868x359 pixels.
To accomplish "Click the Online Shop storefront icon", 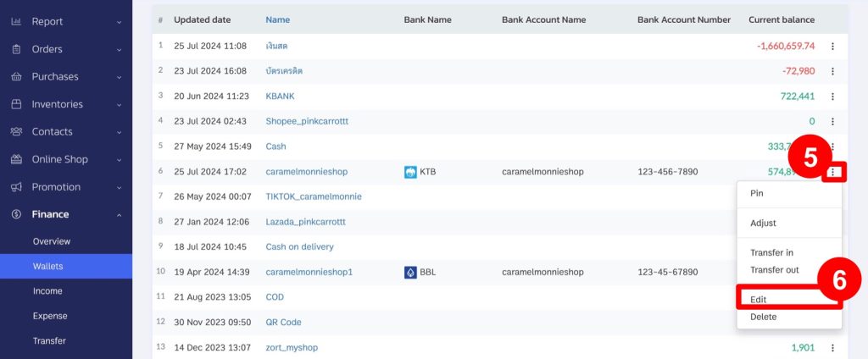I will pyautogui.click(x=16, y=159).
